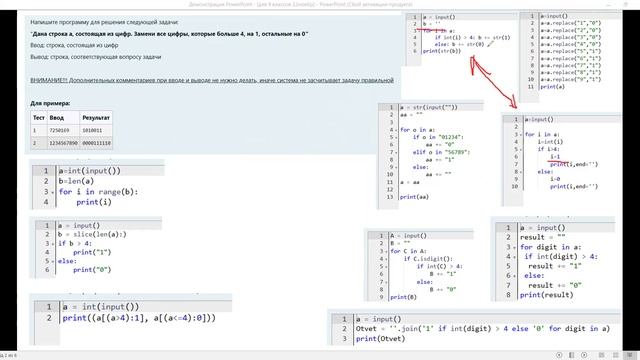The image size is (640, 360).
Task: Click the 'Для примера:' label
Action: point(50,103)
